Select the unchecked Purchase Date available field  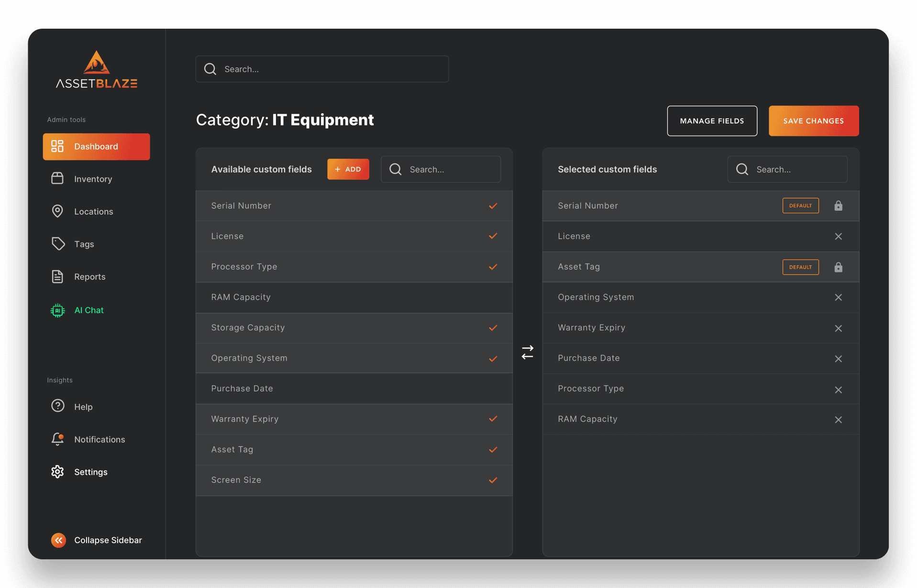[x=354, y=389]
